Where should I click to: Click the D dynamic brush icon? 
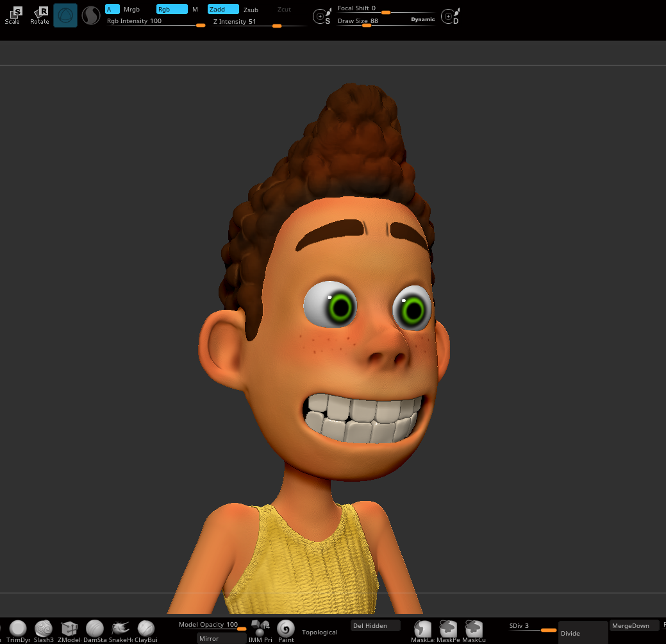450,16
